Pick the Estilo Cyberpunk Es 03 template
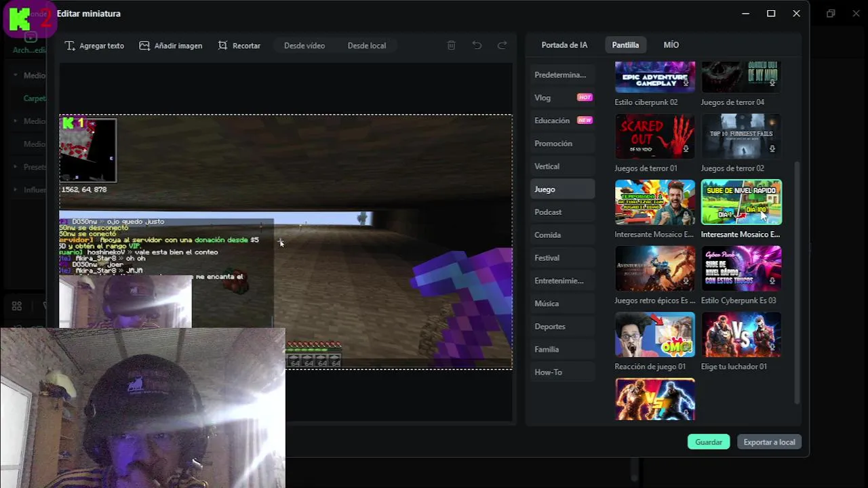 [741, 268]
